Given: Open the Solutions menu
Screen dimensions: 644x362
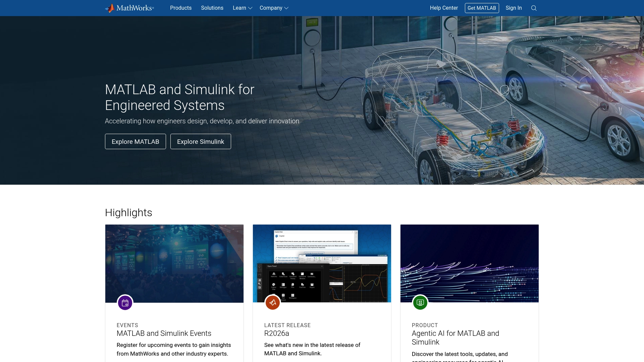Looking at the screenshot, I should [x=212, y=8].
